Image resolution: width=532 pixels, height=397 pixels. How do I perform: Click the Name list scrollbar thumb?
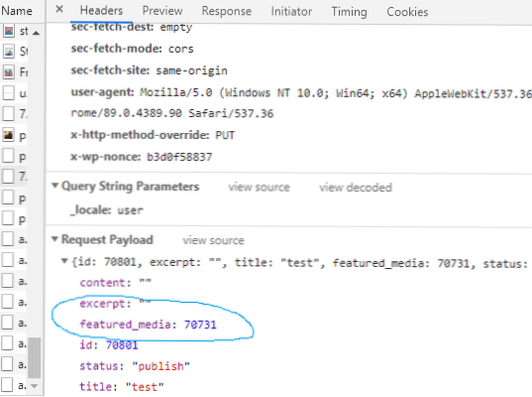34,358
